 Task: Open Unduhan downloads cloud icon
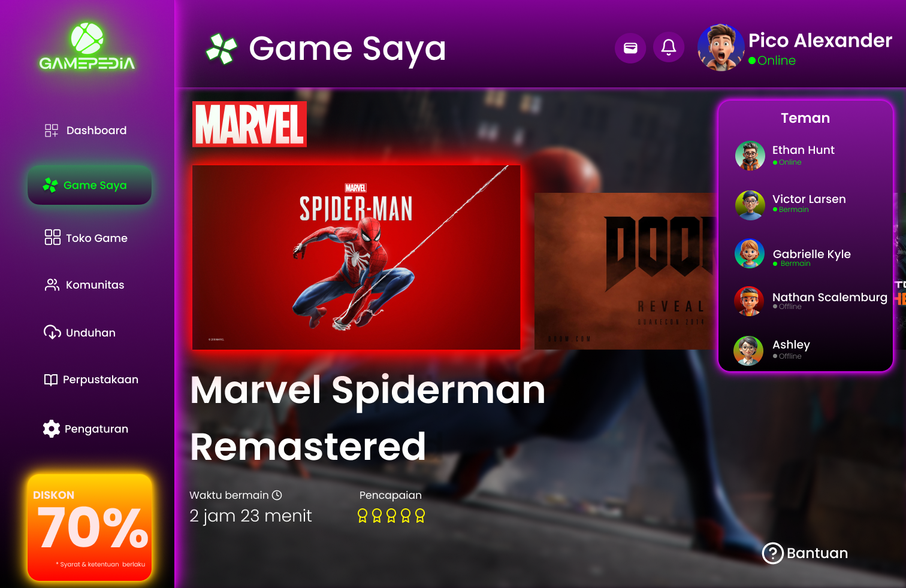click(x=52, y=332)
